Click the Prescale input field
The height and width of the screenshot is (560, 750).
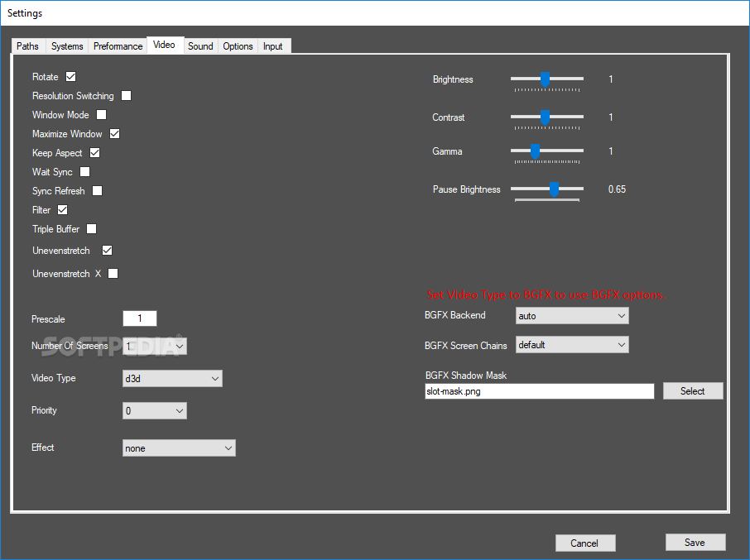(140, 318)
